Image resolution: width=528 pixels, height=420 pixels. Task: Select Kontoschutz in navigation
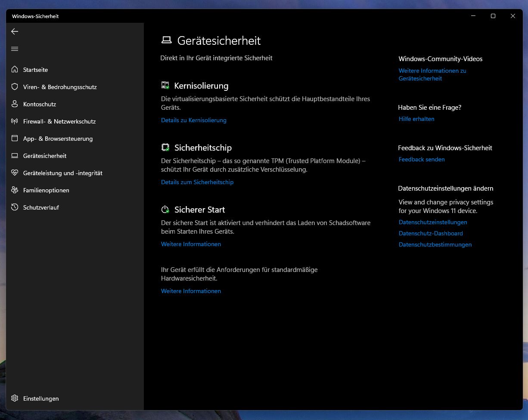40,104
